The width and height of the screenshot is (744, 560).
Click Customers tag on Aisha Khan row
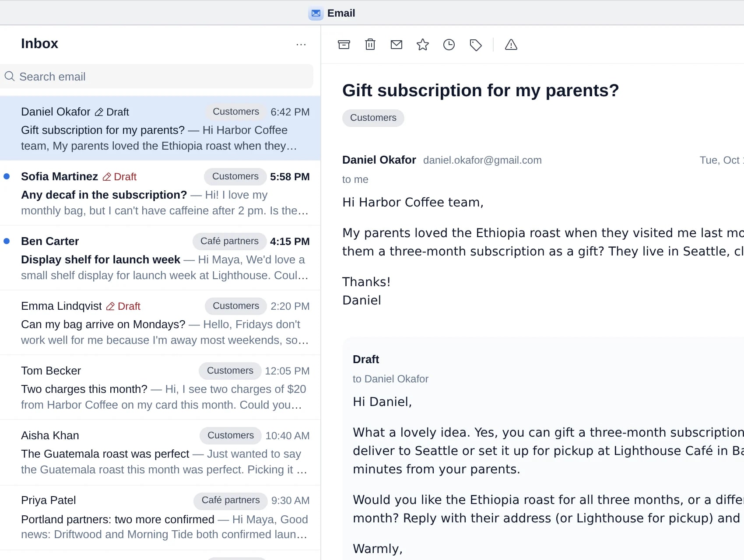coord(231,435)
